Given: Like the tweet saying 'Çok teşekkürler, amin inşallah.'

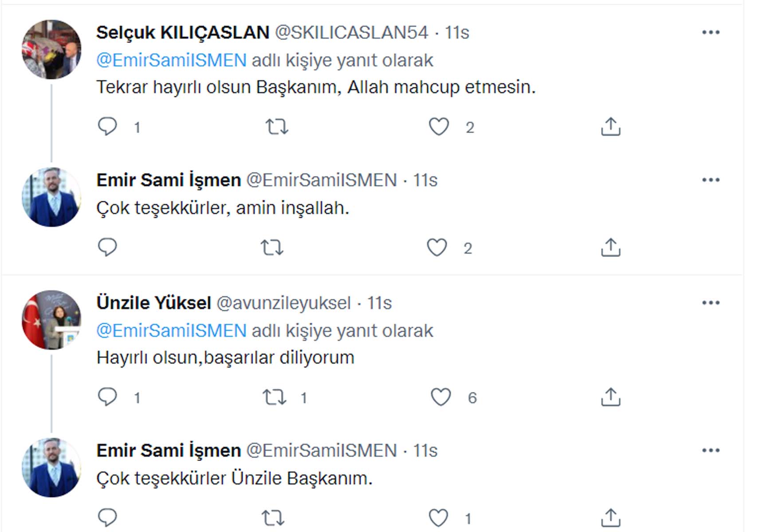Looking at the screenshot, I should [x=437, y=248].
